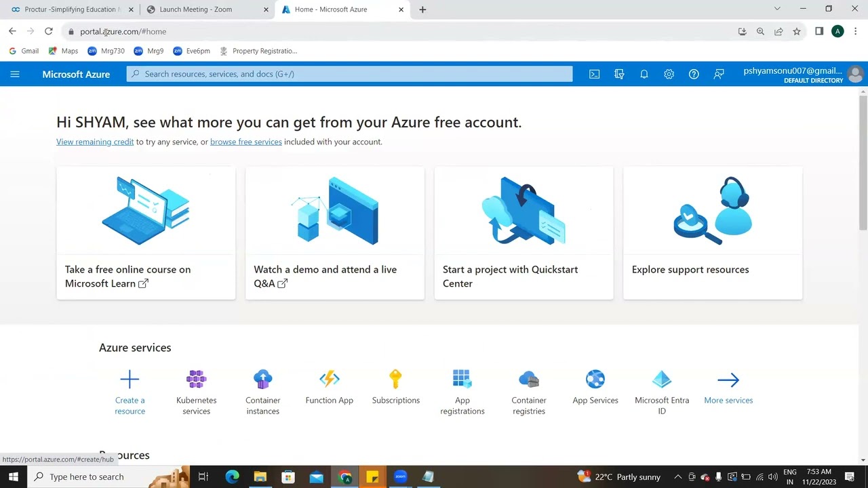This screenshot has width=868, height=488.
Task: Open Start a project Quickstart Center card
Action: coord(524,232)
